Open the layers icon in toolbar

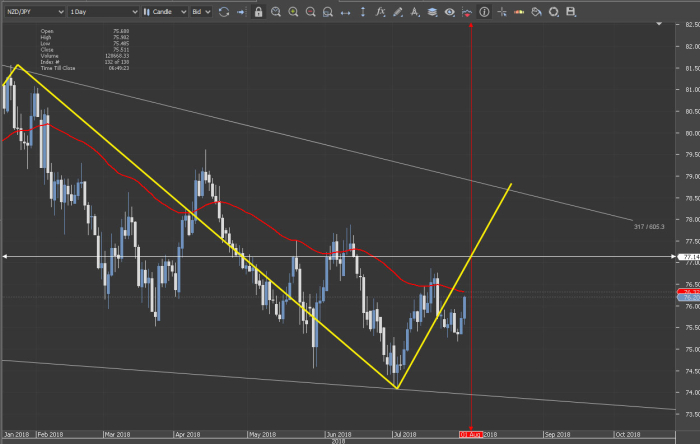point(432,12)
